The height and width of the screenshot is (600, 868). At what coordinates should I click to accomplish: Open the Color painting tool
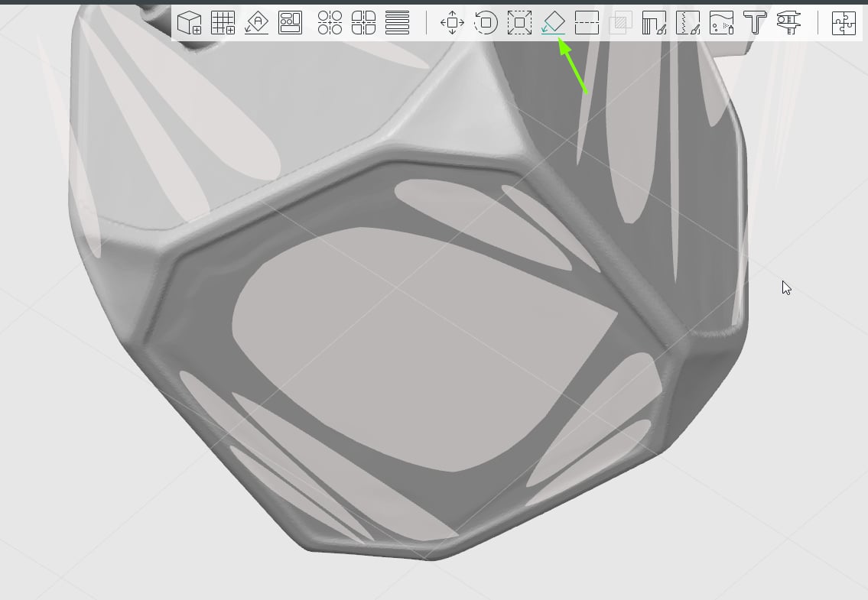coord(721,23)
